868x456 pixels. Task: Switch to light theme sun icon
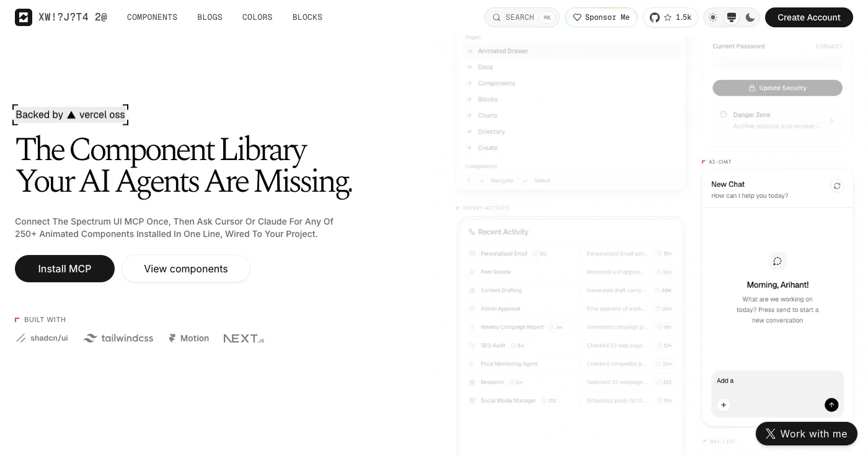pyautogui.click(x=713, y=17)
